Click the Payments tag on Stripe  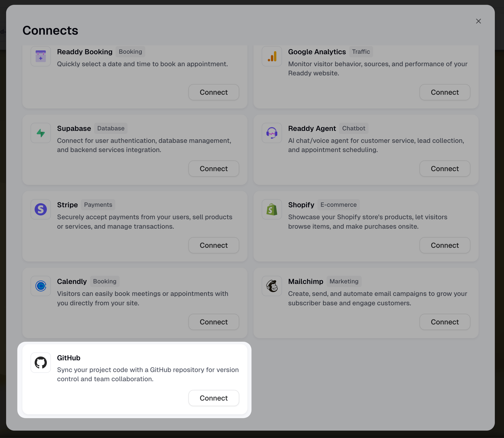[x=98, y=205]
